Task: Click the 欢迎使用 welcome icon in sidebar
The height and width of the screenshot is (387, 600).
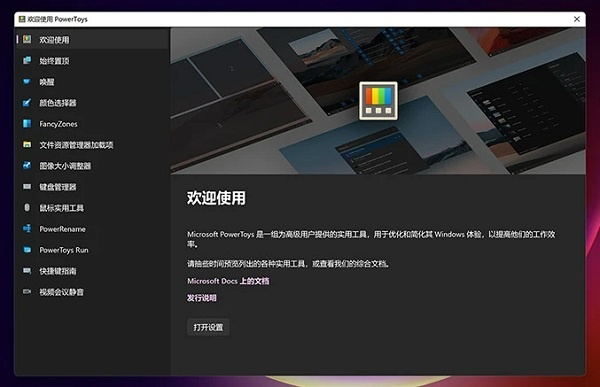Action: [27, 39]
